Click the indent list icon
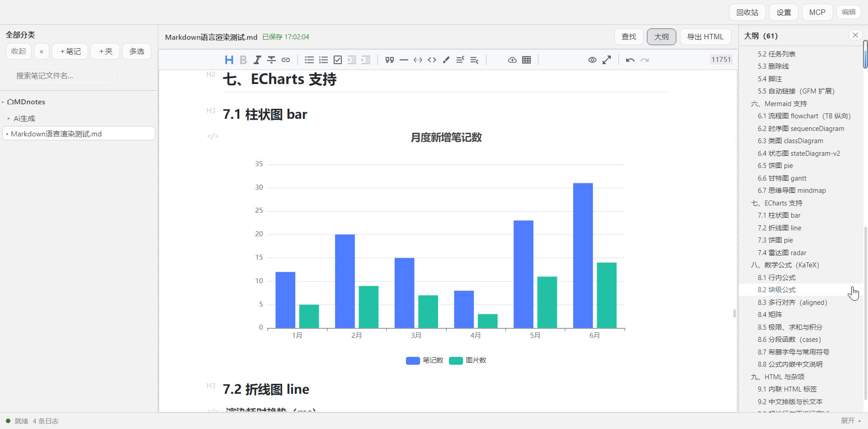Screen dimensions: 868x429 366,60
